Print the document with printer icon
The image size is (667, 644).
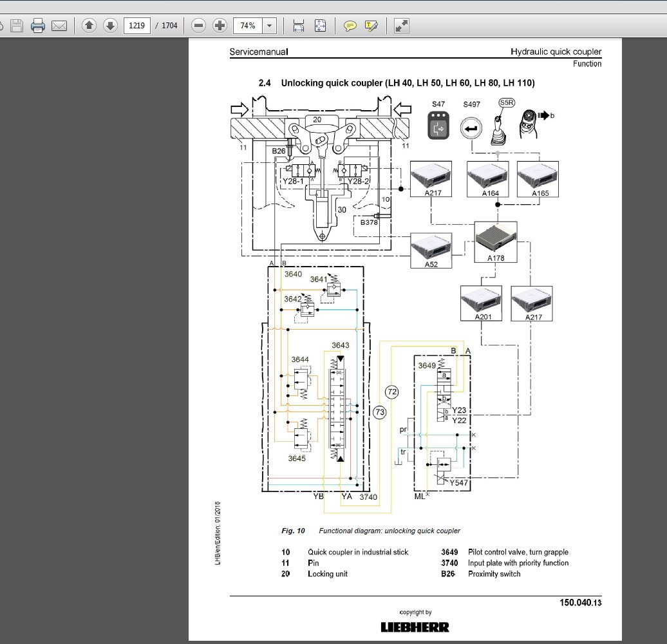tap(38, 26)
